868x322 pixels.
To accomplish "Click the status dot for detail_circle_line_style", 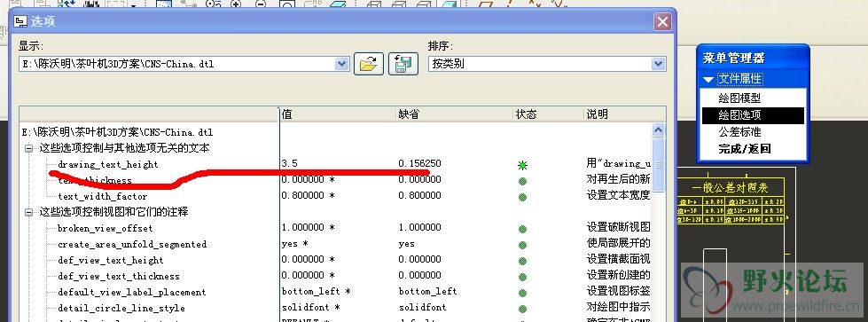I will click(x=522, y=309).
